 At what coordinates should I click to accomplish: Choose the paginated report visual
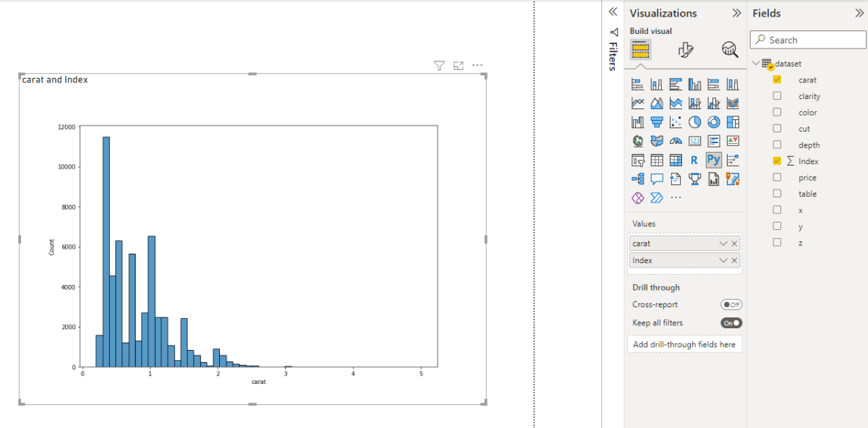713,179
